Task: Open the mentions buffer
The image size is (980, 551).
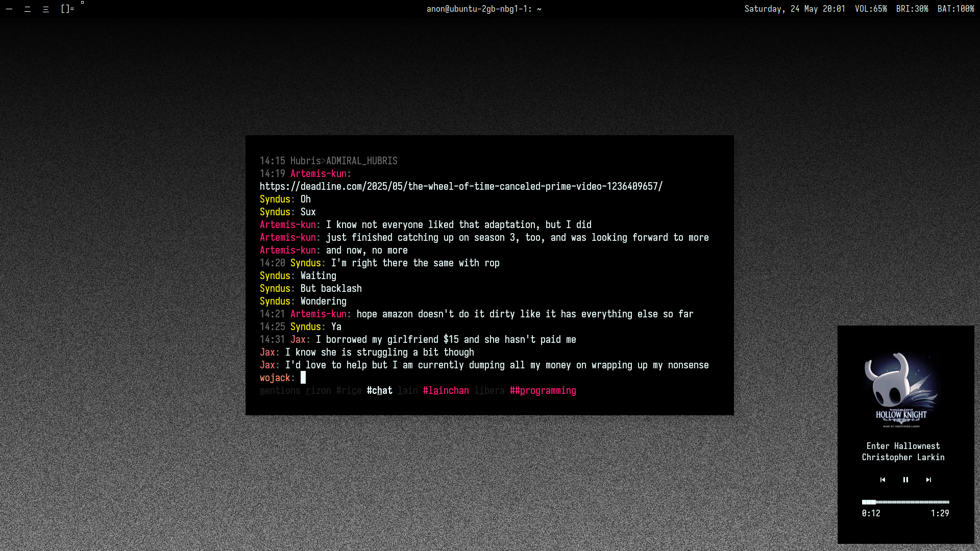Action: (280, 390)
